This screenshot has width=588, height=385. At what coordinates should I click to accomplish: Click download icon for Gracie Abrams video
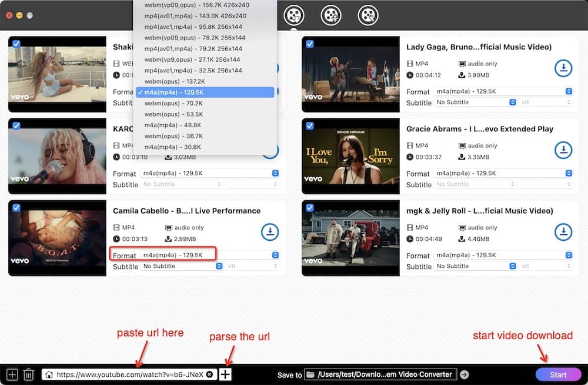563,150
